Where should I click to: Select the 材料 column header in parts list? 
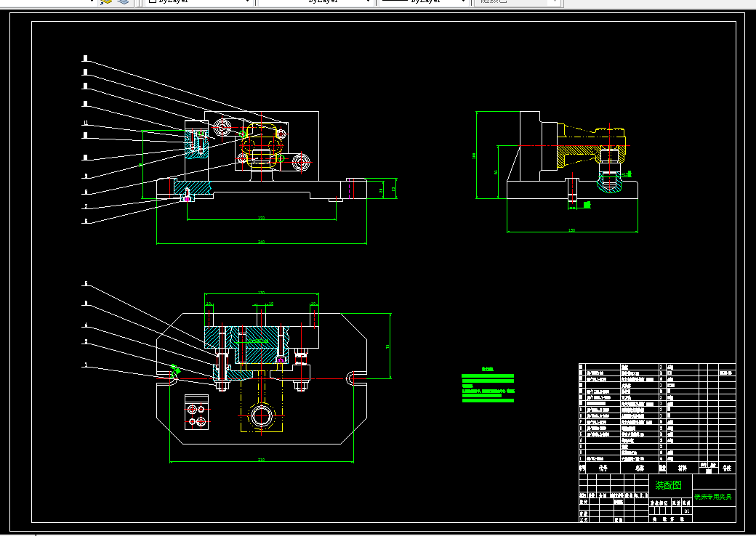tap(683, 468)
